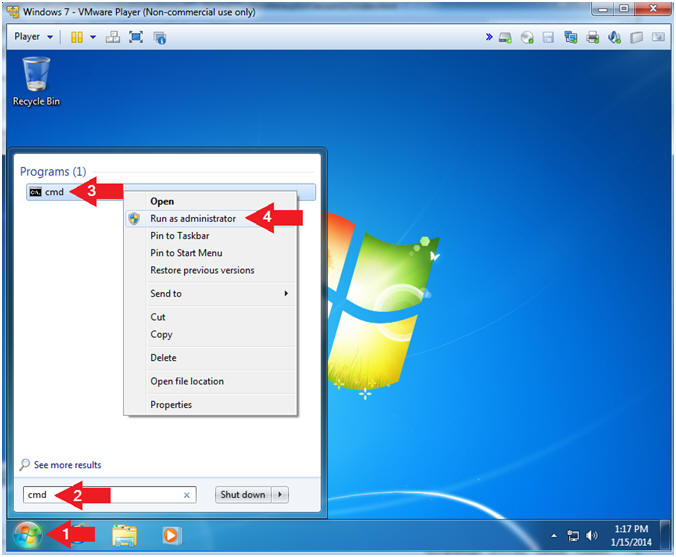Click the Show desktop strip at taskbar end
The image size is (676, 557).
click(666, 535)
